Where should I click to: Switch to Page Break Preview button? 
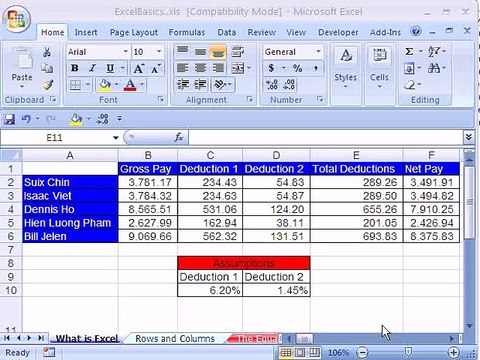click(314, 352)
